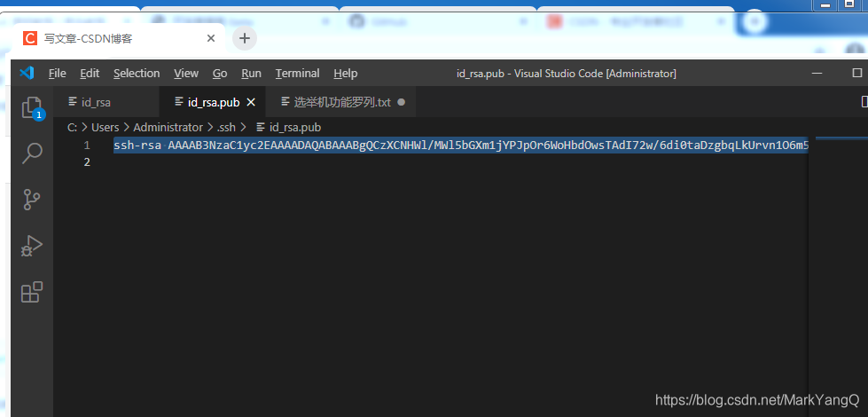Open the Terminal menu

tap(297, 73)
